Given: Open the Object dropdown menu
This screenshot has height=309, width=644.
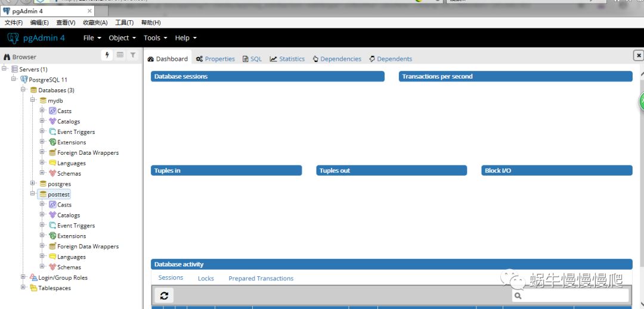Looking at the screenshot, I should (122, 38).
